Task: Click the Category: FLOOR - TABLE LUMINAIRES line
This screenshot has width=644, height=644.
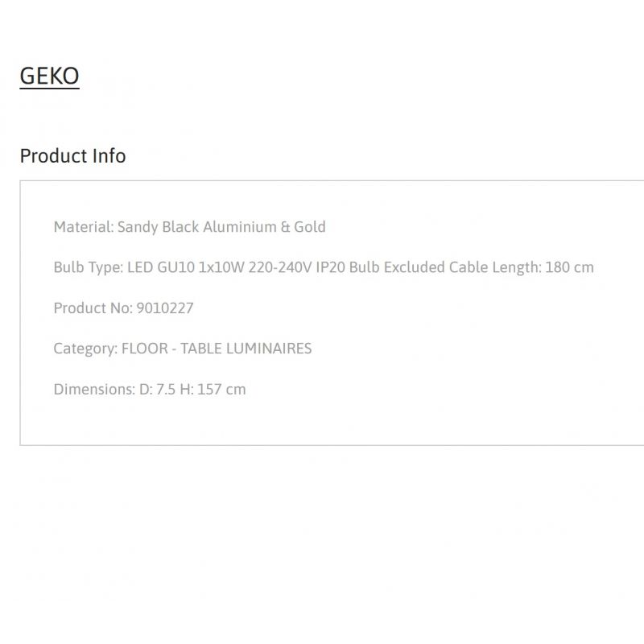Action: [183, 349]
